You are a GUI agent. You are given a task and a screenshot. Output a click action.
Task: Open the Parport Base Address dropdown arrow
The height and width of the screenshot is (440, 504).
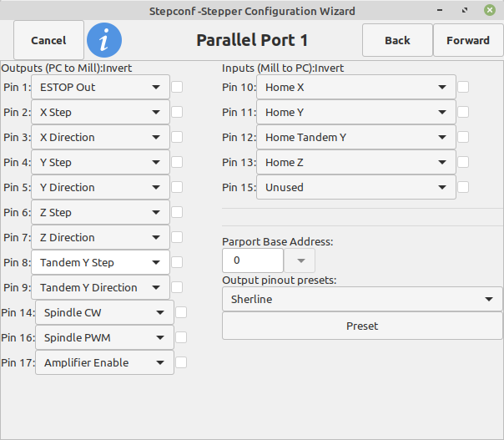click(300, 260)
